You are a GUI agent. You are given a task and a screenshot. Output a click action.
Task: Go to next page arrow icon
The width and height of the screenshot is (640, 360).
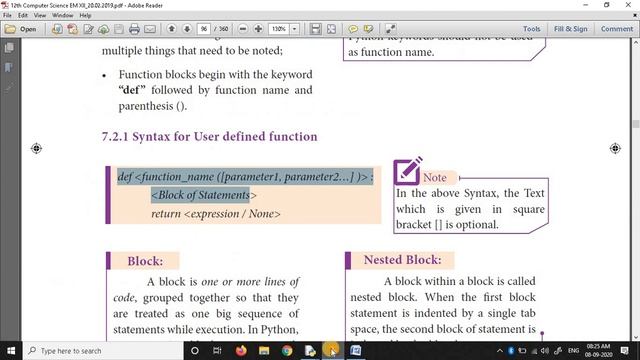click(187, 29)
